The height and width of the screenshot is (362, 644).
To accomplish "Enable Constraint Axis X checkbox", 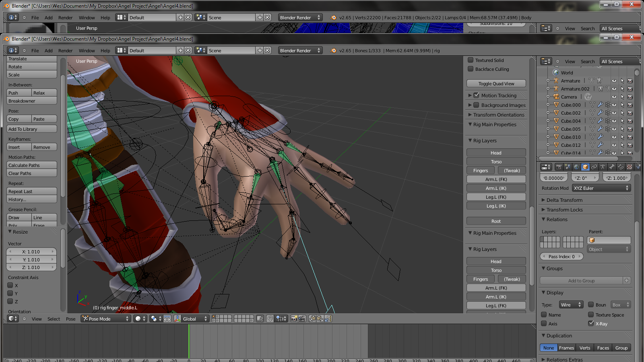I will click(10, 285).
